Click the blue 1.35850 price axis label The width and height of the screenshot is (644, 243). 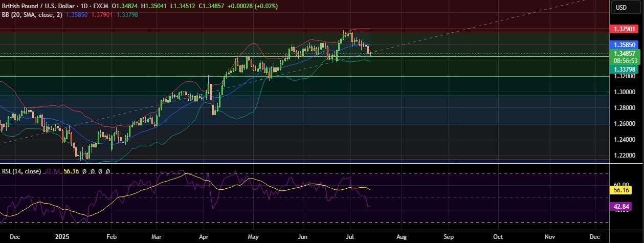click(625, 45)
